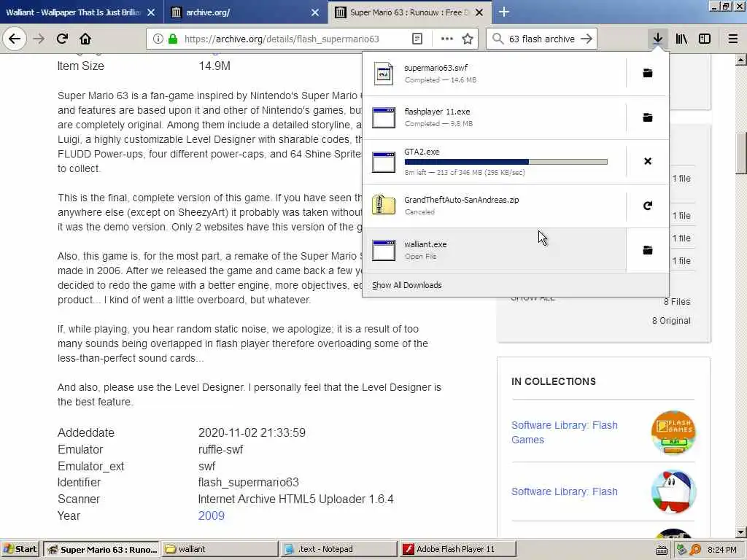The height and width of the screenshot is (560, 747).
Task: Open the walliant folder from taskbar
Action: [x=220, y=549]
